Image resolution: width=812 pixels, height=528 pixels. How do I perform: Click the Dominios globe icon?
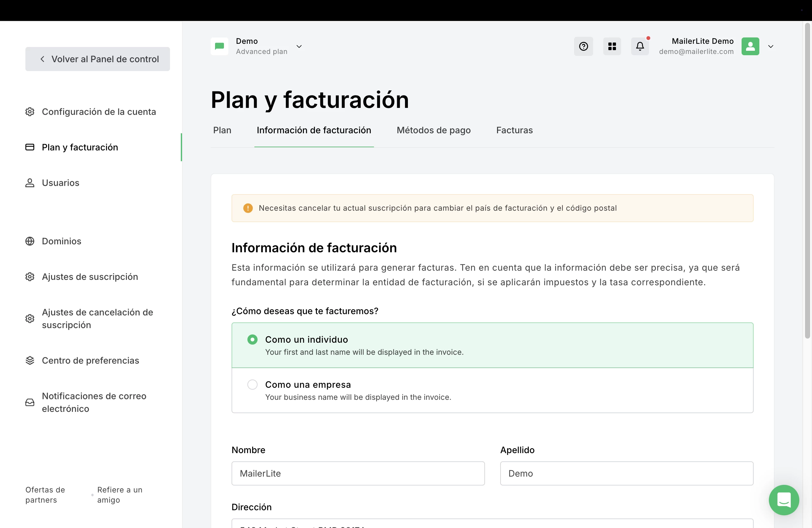tap(30, 241)
